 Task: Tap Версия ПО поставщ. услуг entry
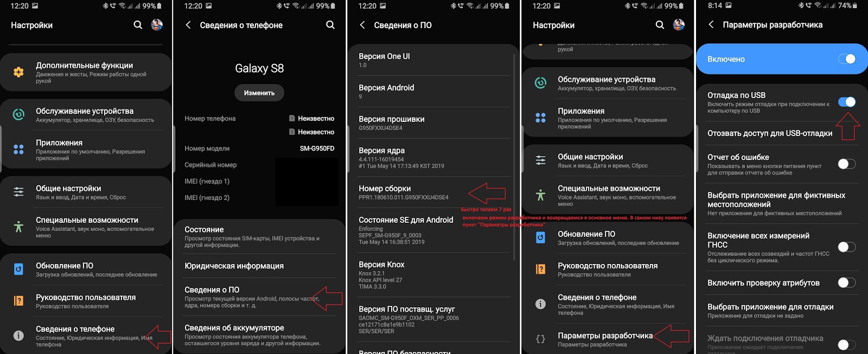434,320
